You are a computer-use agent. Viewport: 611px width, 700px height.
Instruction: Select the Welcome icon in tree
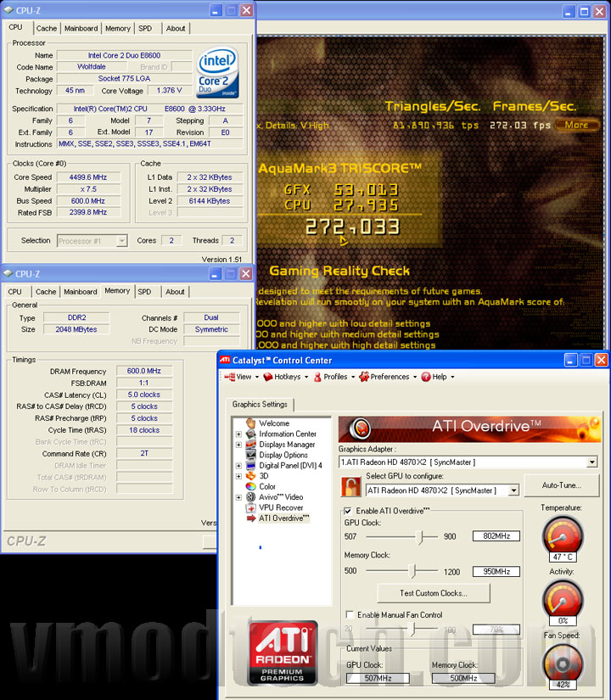(251, 423)
